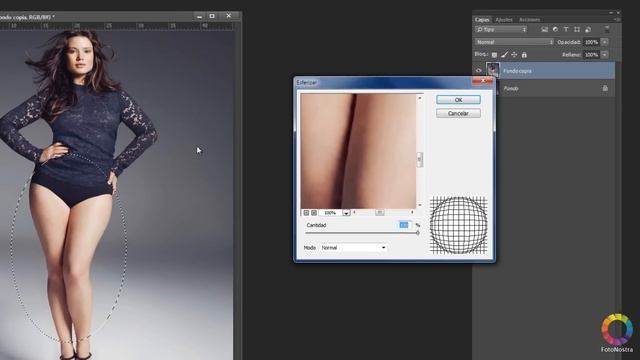
Task: Click preview scrollbar down arrow
Action: [420, 205]
